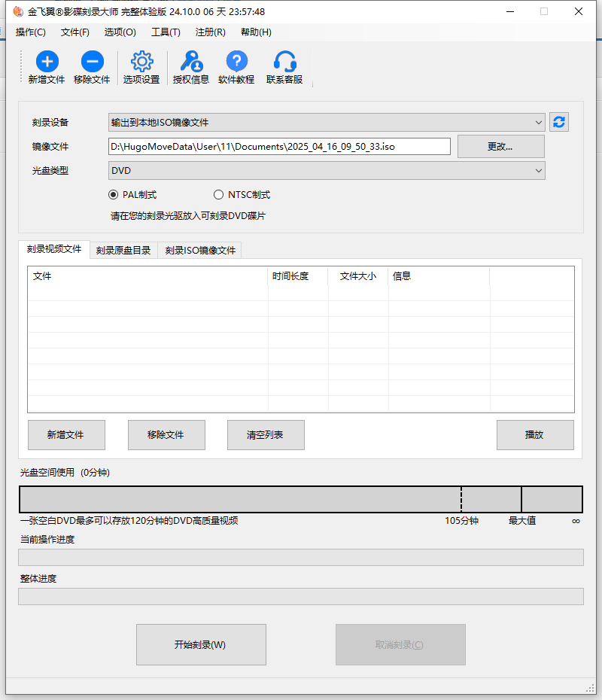The height and width of the screenshot is (700, 602).
Task: Minimize the application window
Action: coord(510,11)
